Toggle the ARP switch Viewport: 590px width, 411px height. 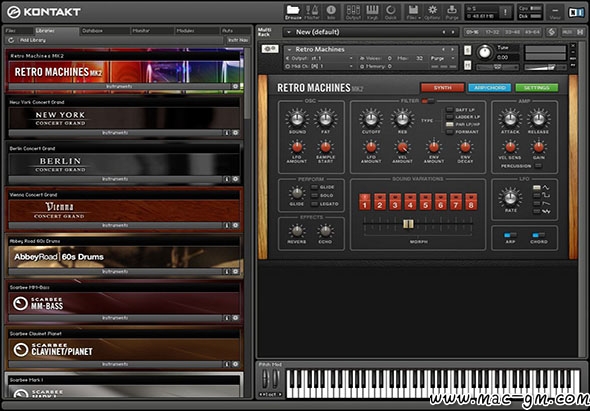point(510,235)
